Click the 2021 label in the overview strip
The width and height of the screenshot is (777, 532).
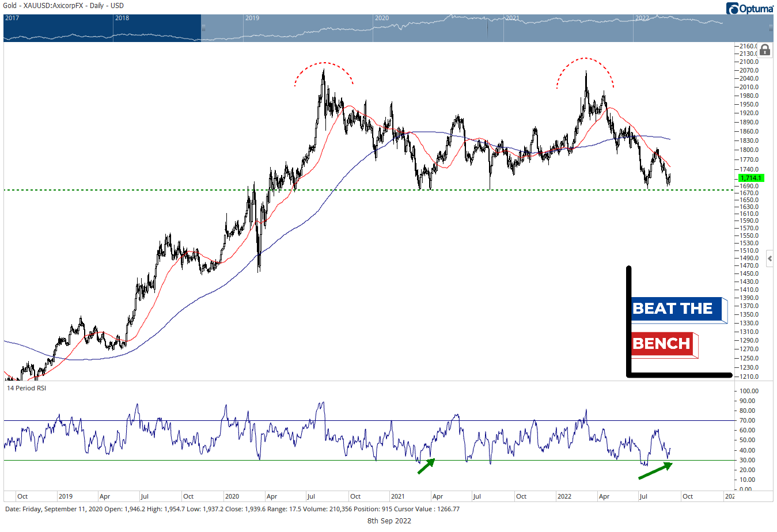pos(512,18)
